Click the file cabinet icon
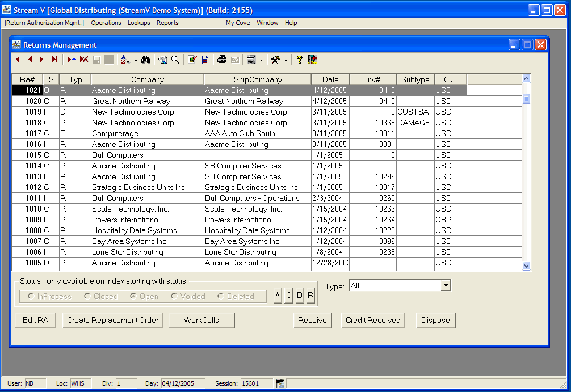This screenshot has width=571, height=392. [251, 60]
